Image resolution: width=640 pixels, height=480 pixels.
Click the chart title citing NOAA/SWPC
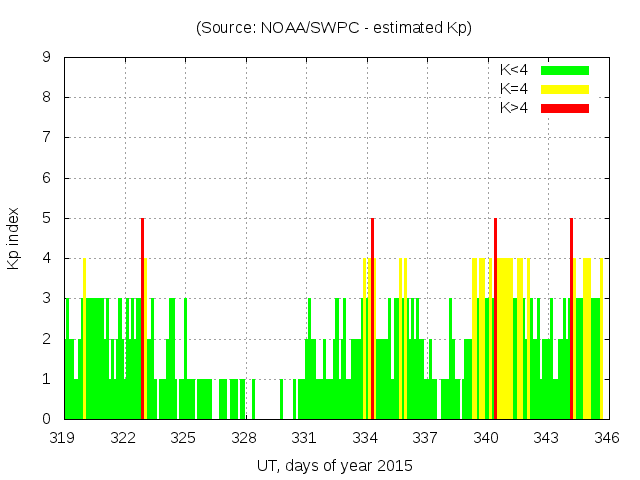coord(334,28)
